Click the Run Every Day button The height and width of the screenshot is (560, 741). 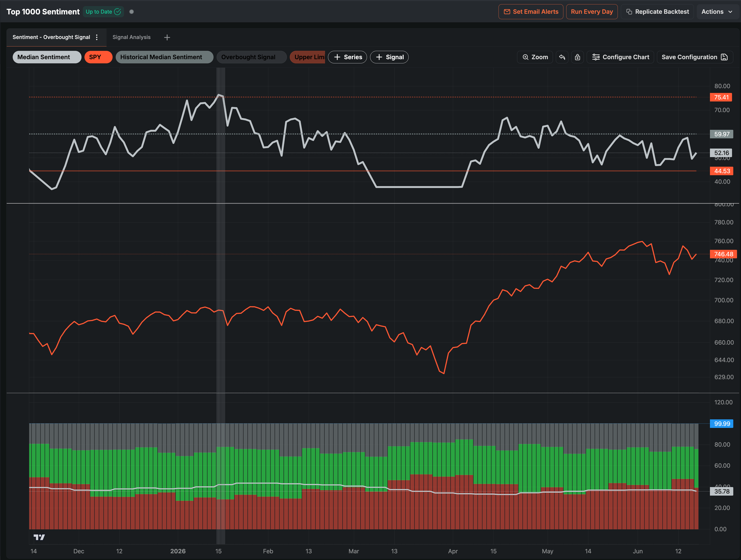pos(592,12)
